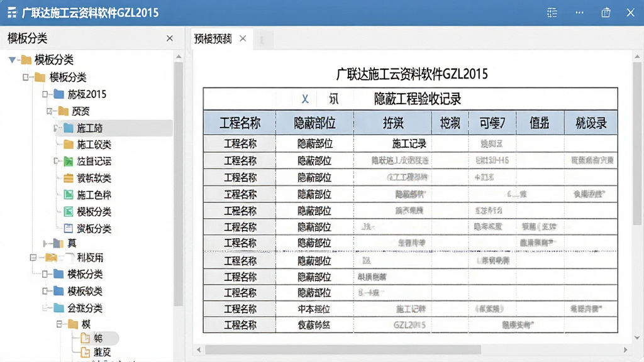Click the app logo in the title bar
Screen dimensions: 644x362
click(12, 13)
